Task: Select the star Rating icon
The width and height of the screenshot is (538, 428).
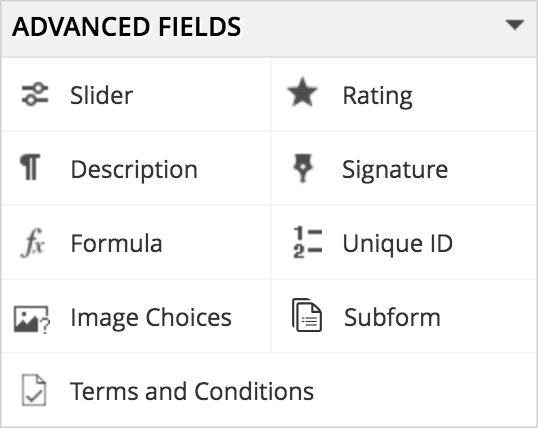Action: 302,92
